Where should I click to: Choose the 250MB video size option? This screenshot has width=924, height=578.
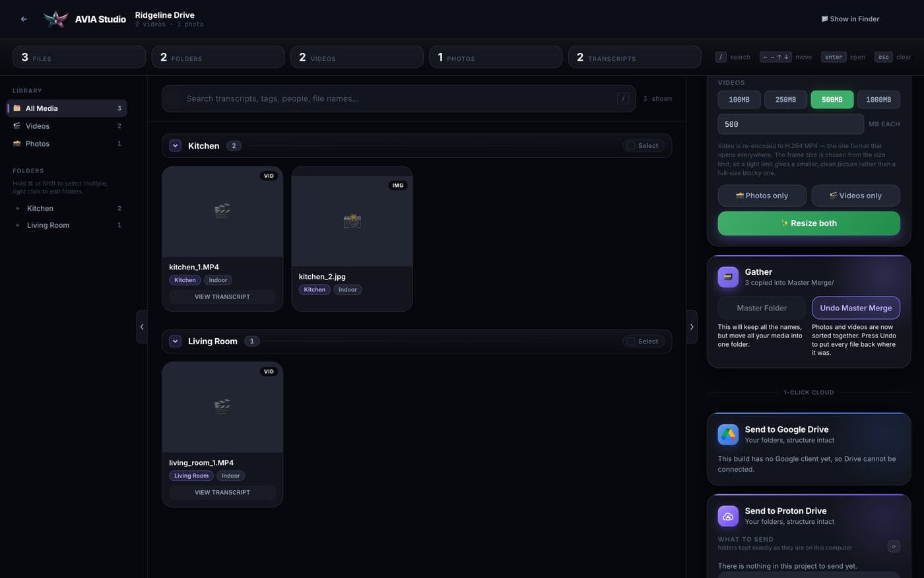tap(785, 100)
